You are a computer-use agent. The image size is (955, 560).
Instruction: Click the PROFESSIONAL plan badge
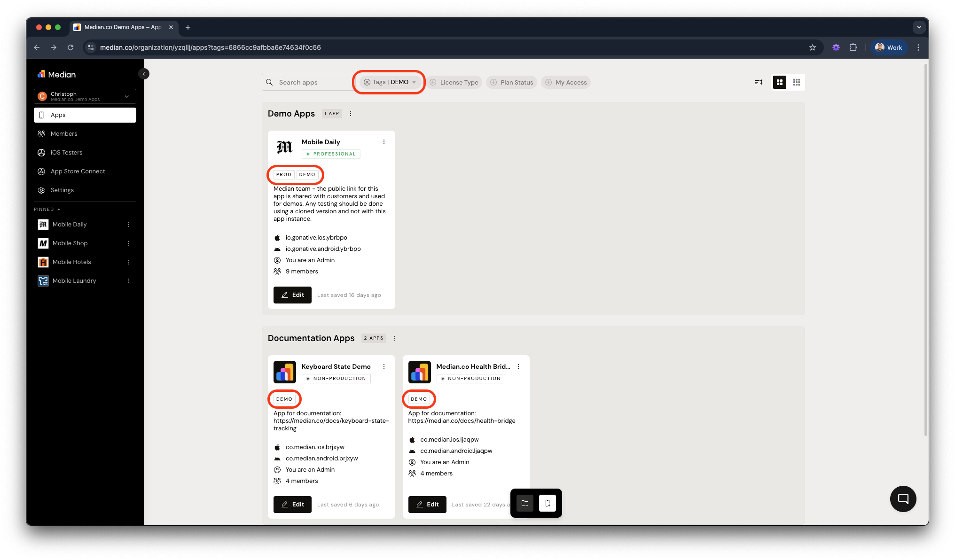(331, 154)
